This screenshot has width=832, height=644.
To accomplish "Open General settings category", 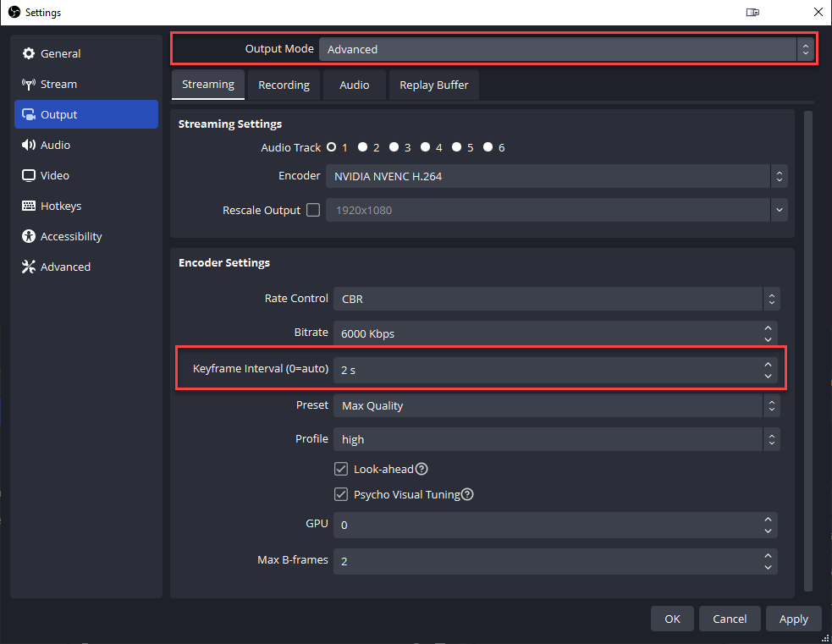I will pos(86,53).
